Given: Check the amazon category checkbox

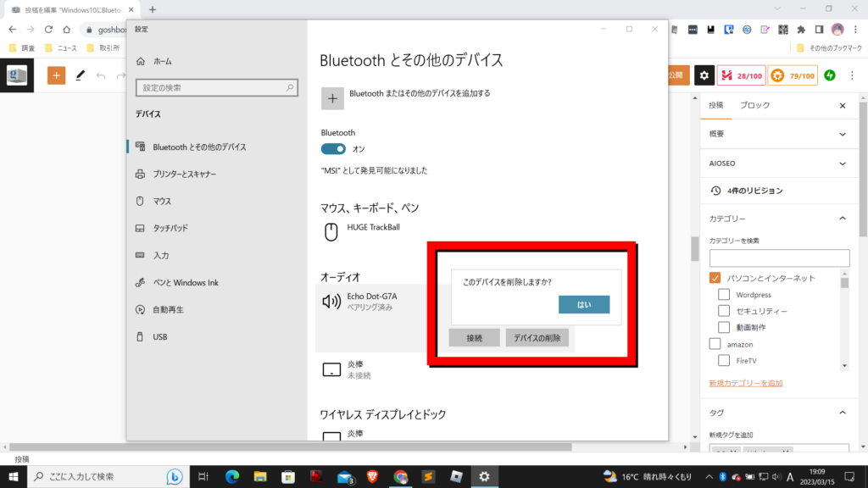Looking at the screenshot, I should [715, 344].
